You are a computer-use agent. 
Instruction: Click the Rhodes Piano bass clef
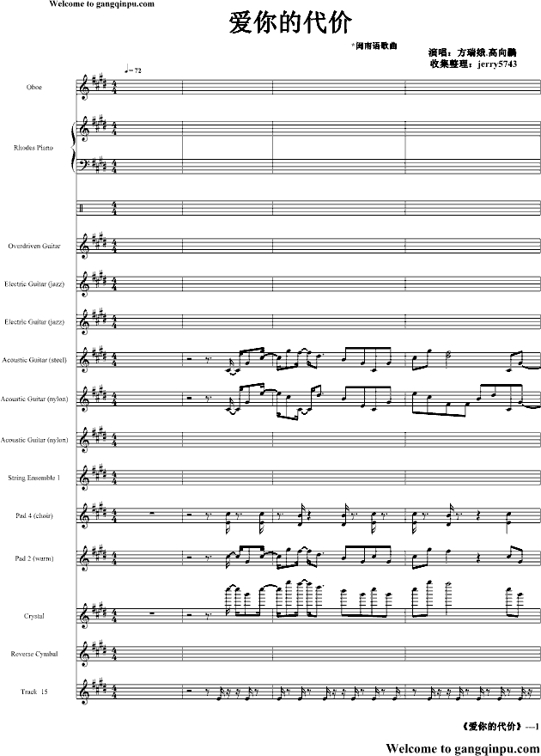85,164
